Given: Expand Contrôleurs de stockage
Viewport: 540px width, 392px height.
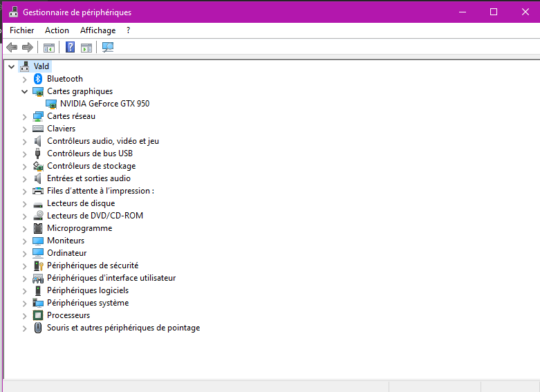Looking at the screenshot, I should 24,167.
